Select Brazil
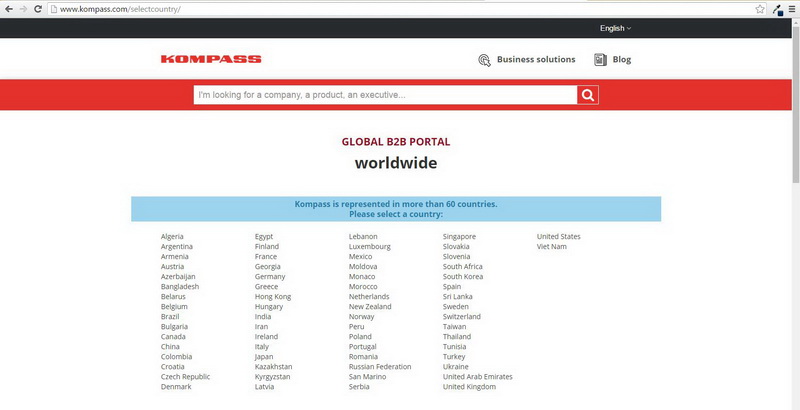 coord(170,317)
